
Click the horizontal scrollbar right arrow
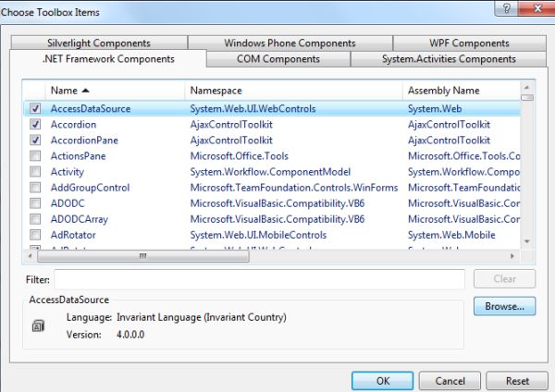512,256
